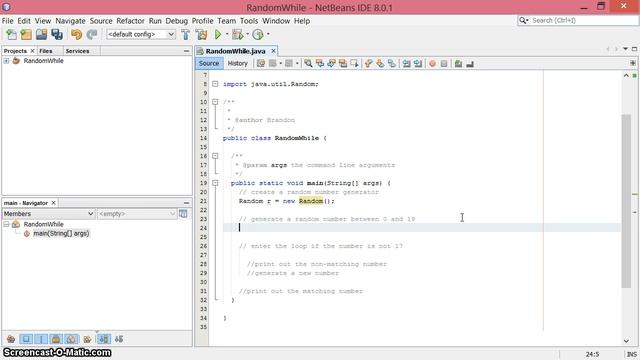Open the Profile Project dropdown arrow

(268, 35)
